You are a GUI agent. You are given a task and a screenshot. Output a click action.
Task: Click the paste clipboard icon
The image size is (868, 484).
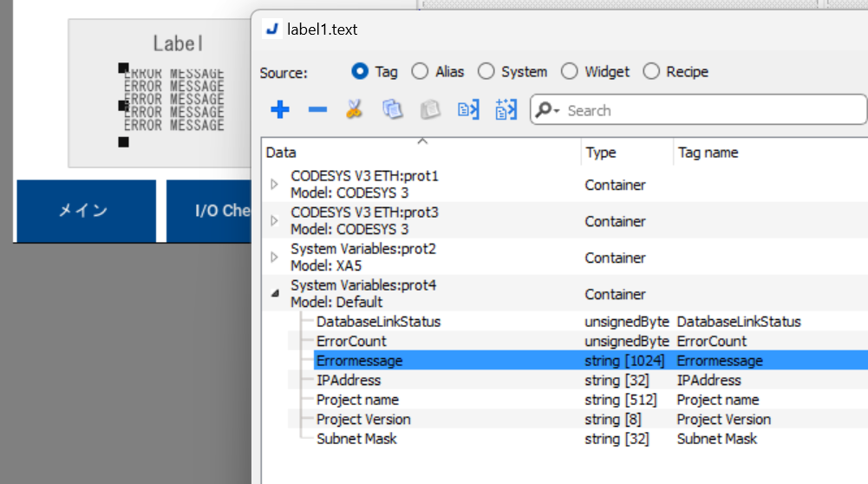click(430, 109)
